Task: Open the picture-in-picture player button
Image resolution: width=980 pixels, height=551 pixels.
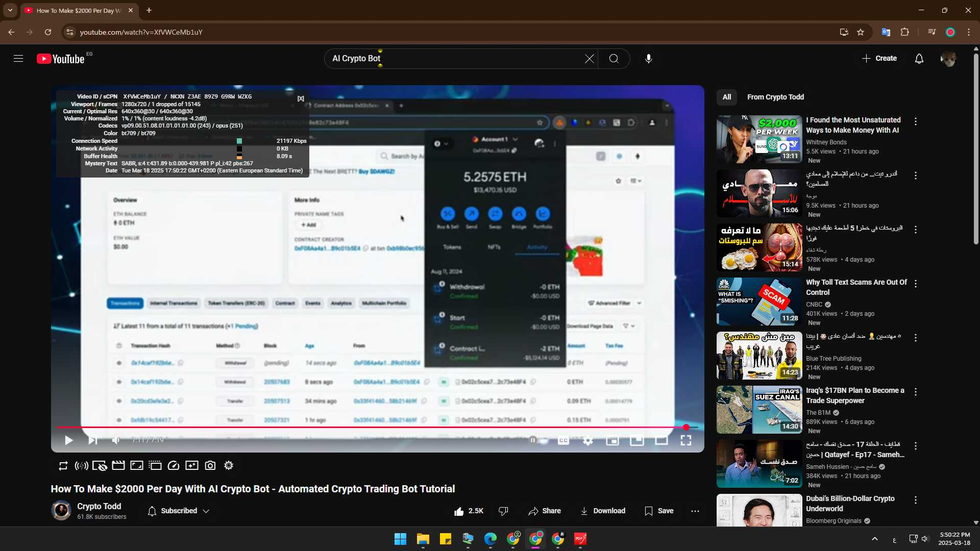Action: point(636,440)
